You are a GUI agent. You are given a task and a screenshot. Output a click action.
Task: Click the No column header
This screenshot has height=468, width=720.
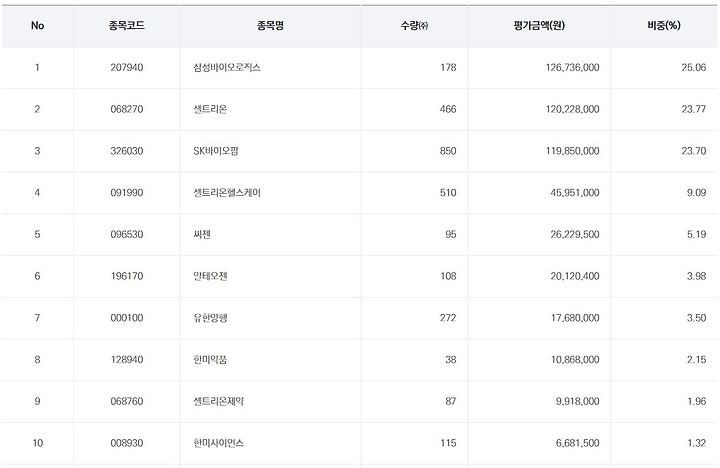coord(37,26)
